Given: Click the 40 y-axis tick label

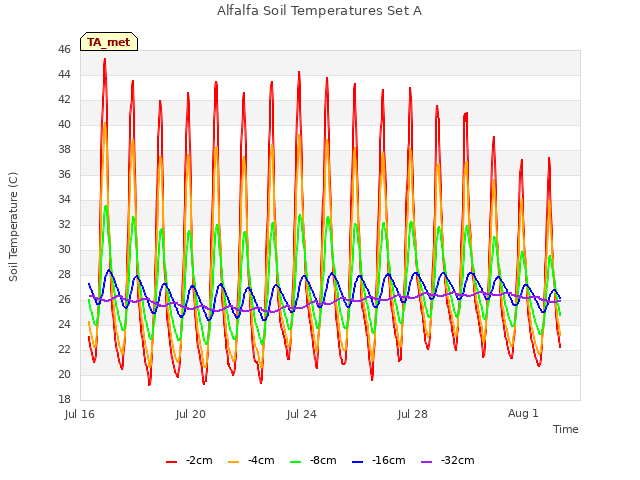Looking at the screenshot, I should (64, 124).
